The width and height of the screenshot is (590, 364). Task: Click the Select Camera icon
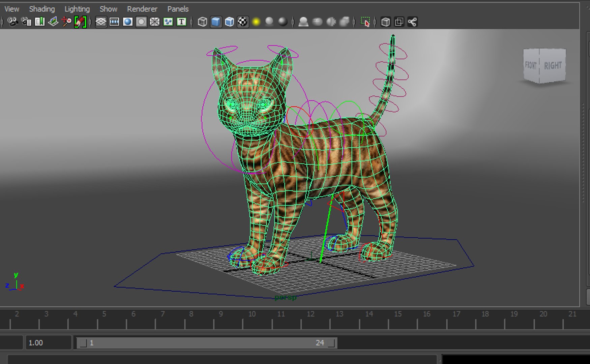(x=13, y=22)
